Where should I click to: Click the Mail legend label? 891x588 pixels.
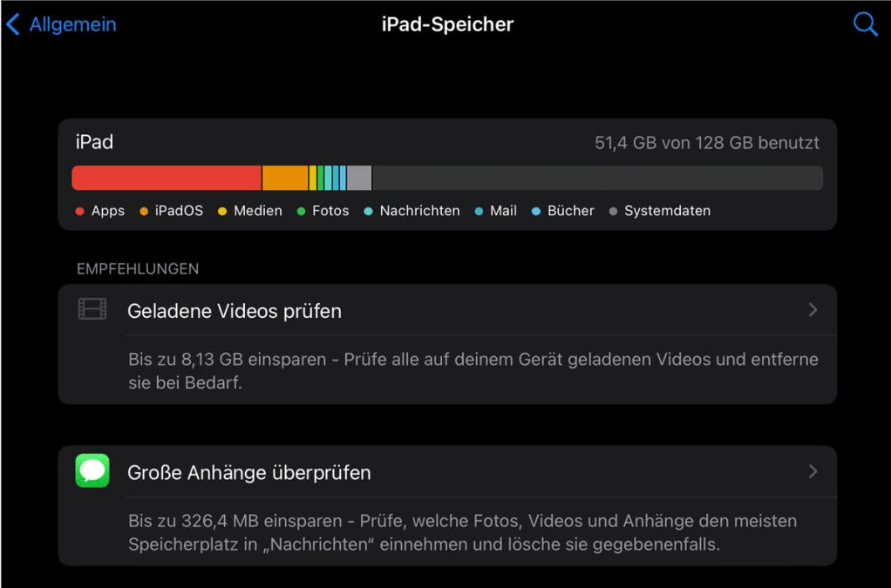click(x=503, y=211)
